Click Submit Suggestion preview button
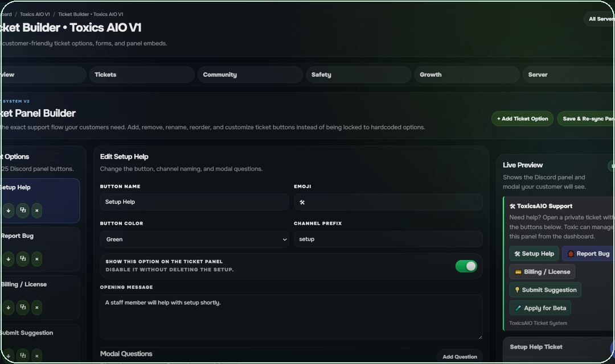 tap(545, 290)
